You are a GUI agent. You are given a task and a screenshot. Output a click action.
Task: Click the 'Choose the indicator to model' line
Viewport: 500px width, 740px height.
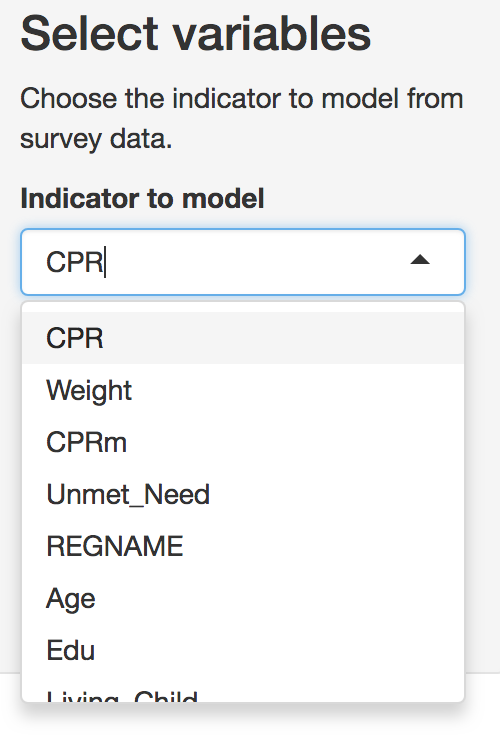242,99
